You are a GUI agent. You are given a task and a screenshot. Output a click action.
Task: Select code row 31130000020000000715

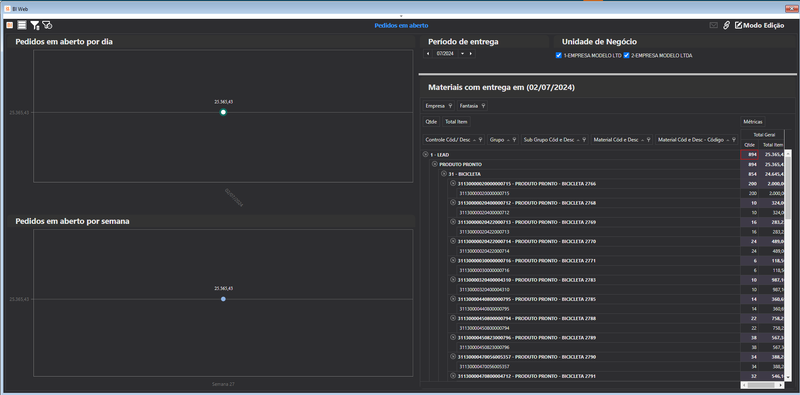click(485, 193)
